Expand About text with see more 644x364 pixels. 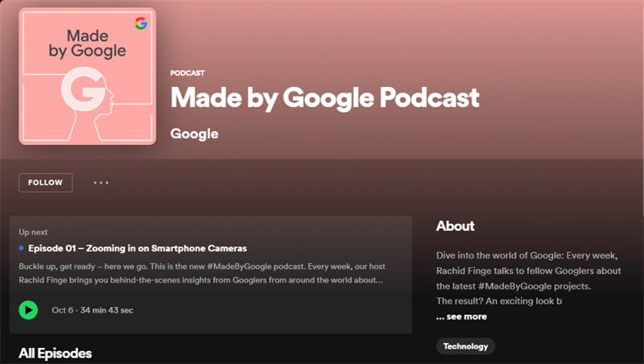pyautogui.click(x=461, y=316)
